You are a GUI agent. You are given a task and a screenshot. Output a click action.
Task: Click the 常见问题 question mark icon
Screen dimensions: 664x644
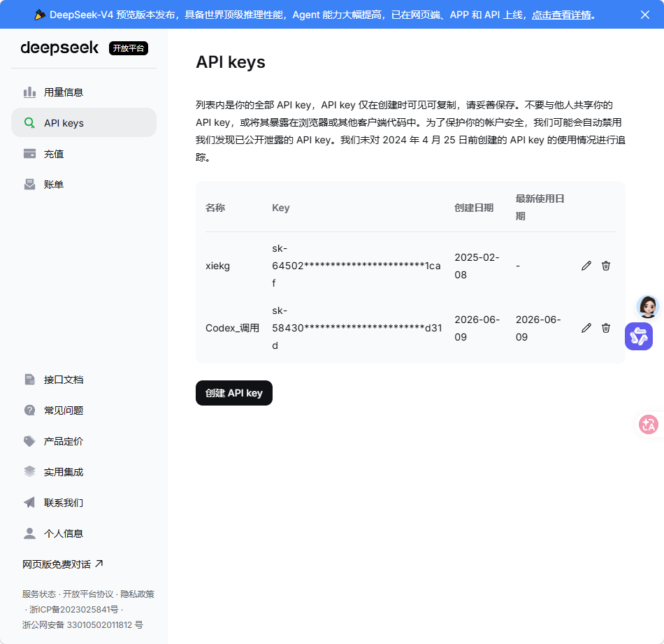(29, 410)
